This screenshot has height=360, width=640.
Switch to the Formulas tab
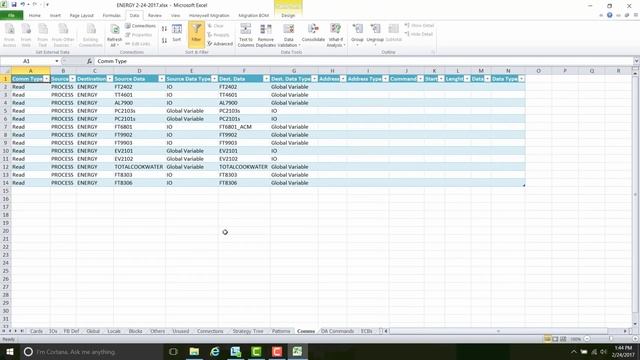coord(111,16)
